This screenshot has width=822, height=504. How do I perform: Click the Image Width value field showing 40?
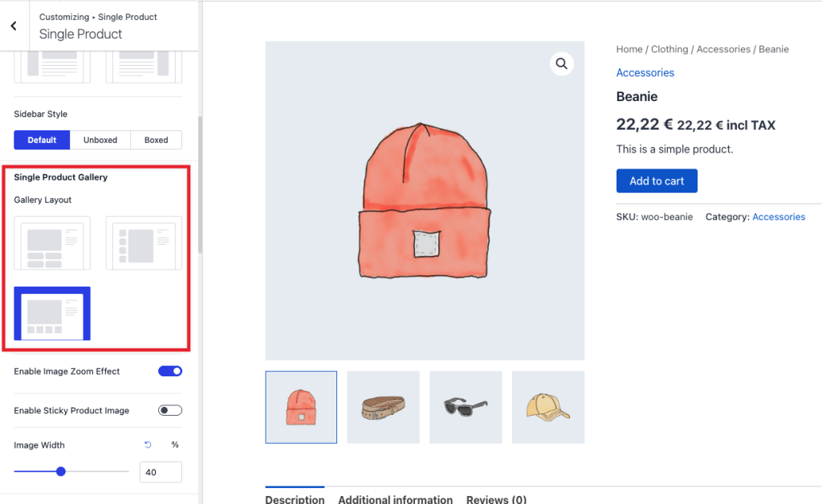[x=161, y=472]
